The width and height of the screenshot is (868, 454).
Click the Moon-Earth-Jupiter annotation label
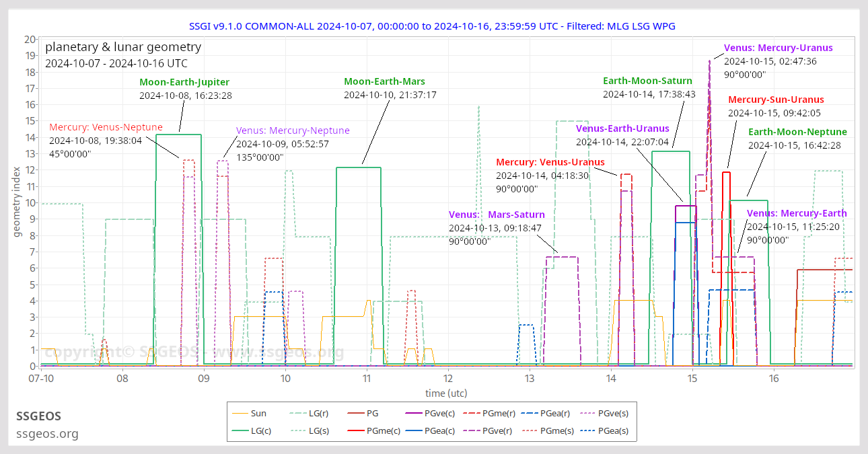184,81
